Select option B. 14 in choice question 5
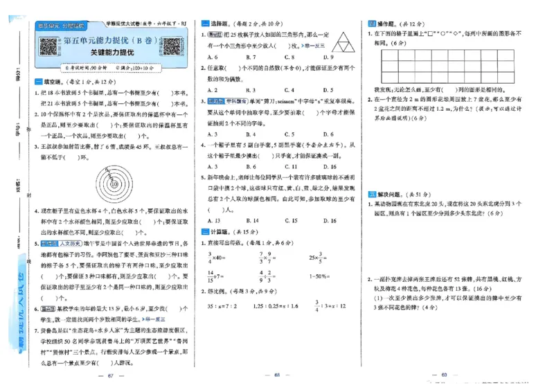Image resolution: width=554 pixels, height=392 pixels. point(252,221)
